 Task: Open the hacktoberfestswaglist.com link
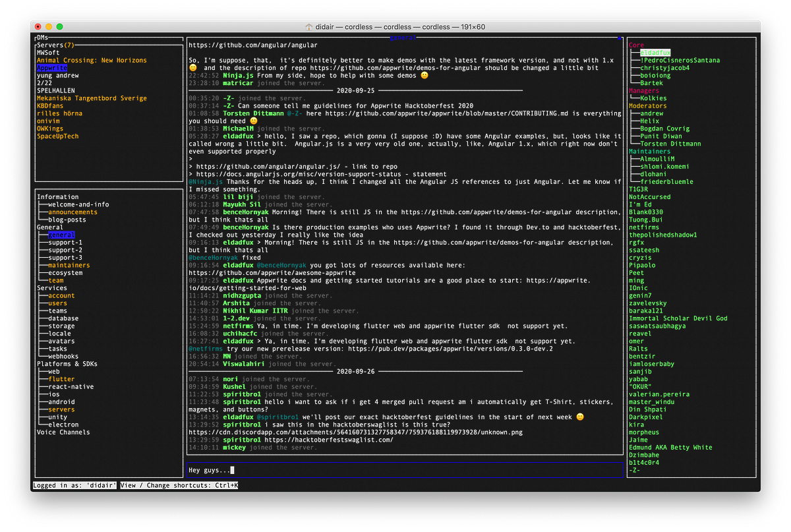pyautogui.click(x=328, y=440)
